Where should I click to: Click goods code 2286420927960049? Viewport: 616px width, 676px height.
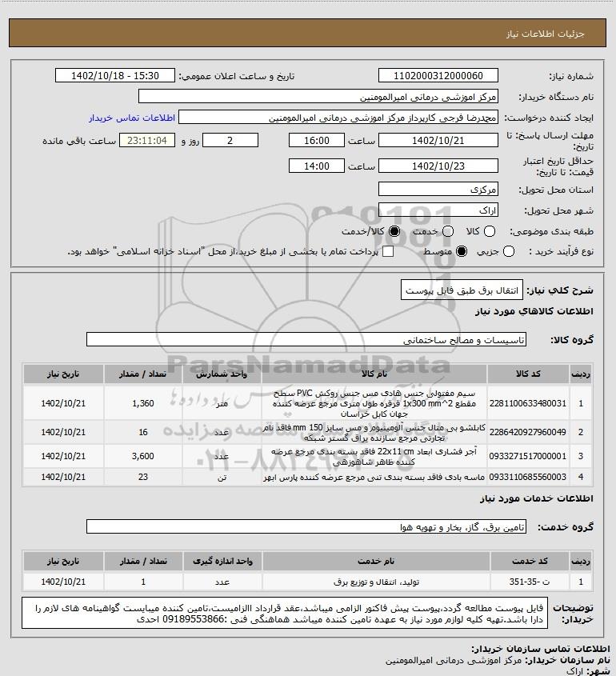pos(528,432)
